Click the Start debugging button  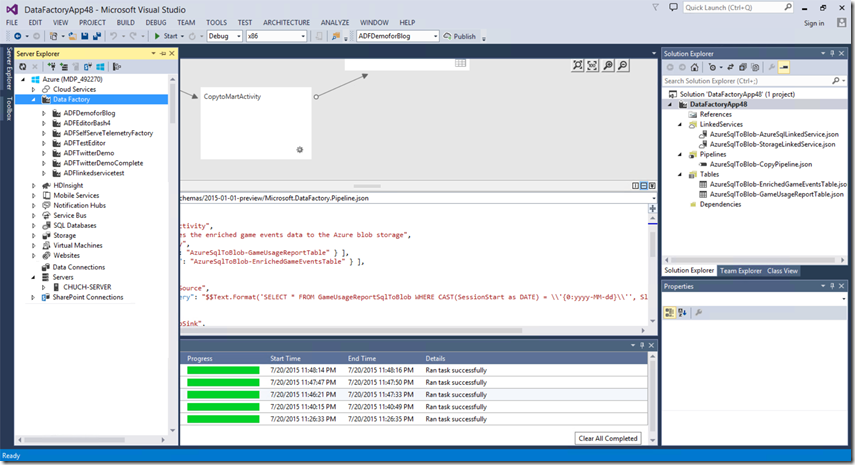click(x=166, y=37)
